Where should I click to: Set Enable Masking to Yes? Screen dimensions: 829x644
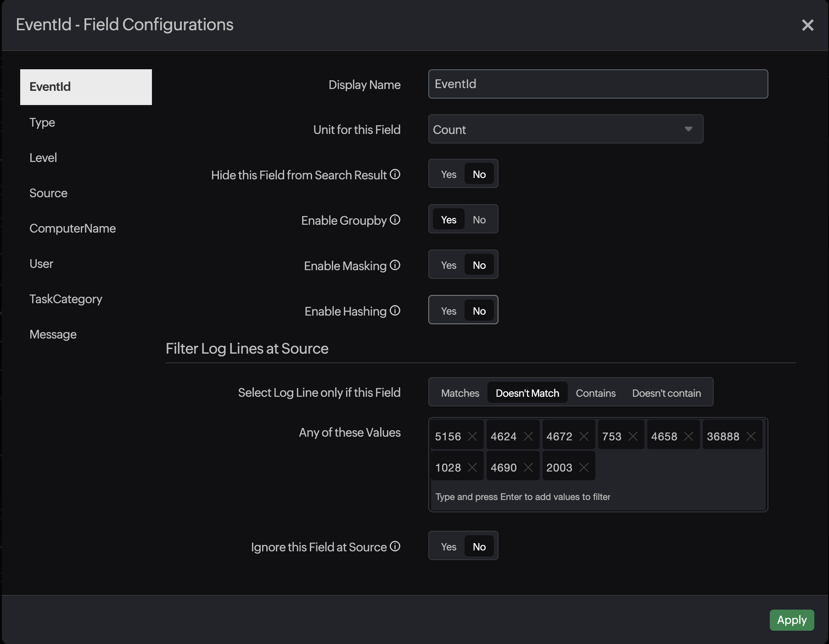tap(448, 265)
